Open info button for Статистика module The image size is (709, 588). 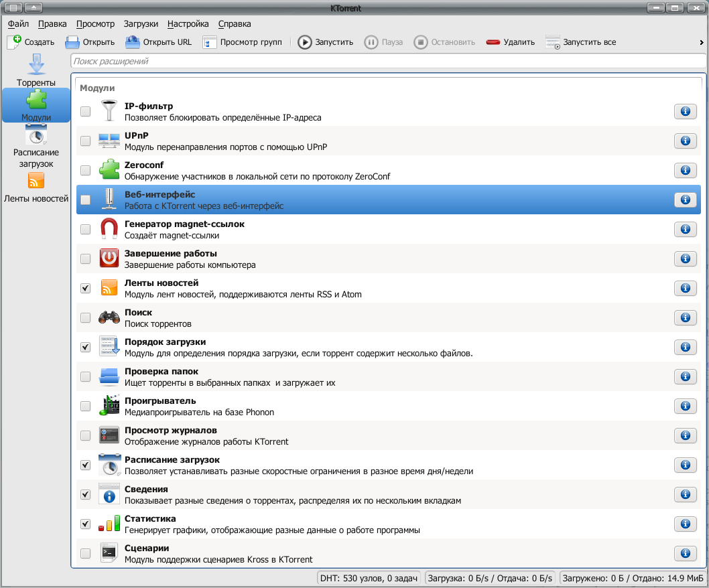point(685,524)
